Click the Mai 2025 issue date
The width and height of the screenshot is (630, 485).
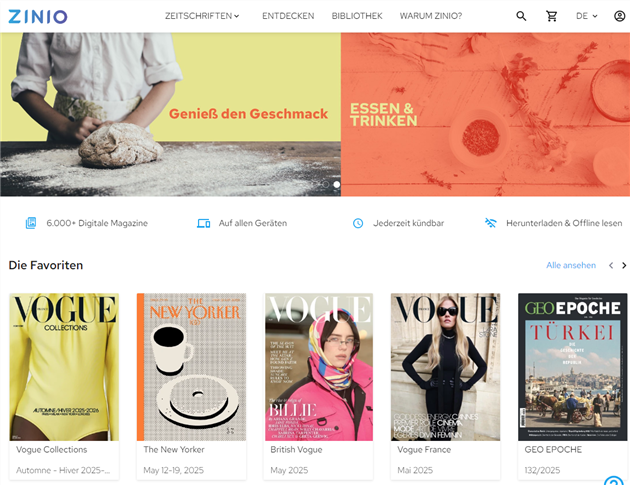pyautogui.click(x=415, y=470)
